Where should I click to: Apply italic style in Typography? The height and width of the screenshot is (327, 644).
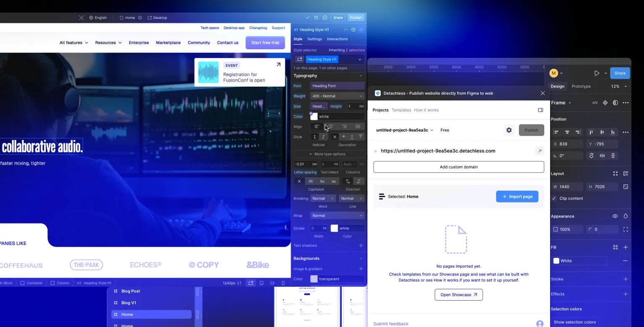click(323, 137)
